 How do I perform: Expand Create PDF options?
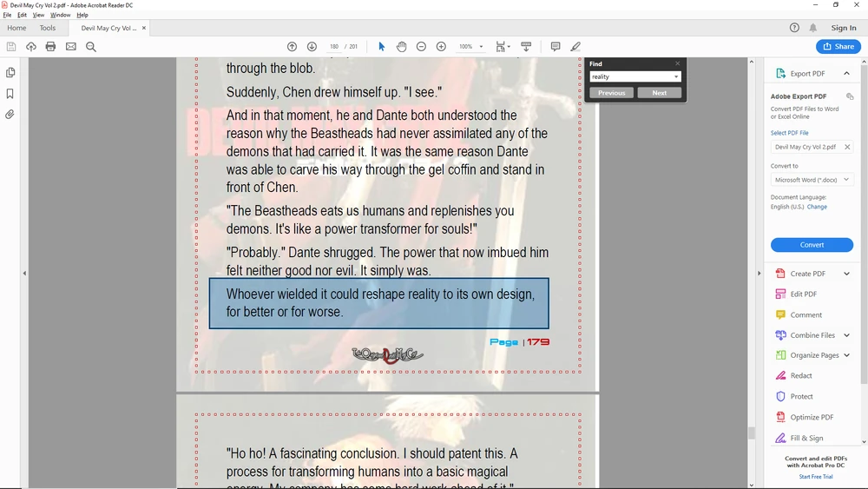[846, 274]
